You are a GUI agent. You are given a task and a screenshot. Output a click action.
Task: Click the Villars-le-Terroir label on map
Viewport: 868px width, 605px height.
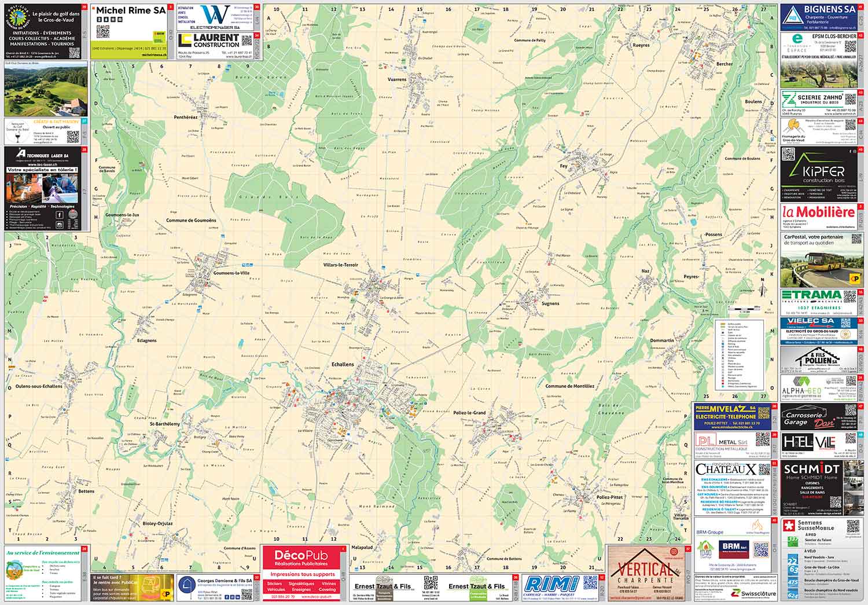coord(341,265)
